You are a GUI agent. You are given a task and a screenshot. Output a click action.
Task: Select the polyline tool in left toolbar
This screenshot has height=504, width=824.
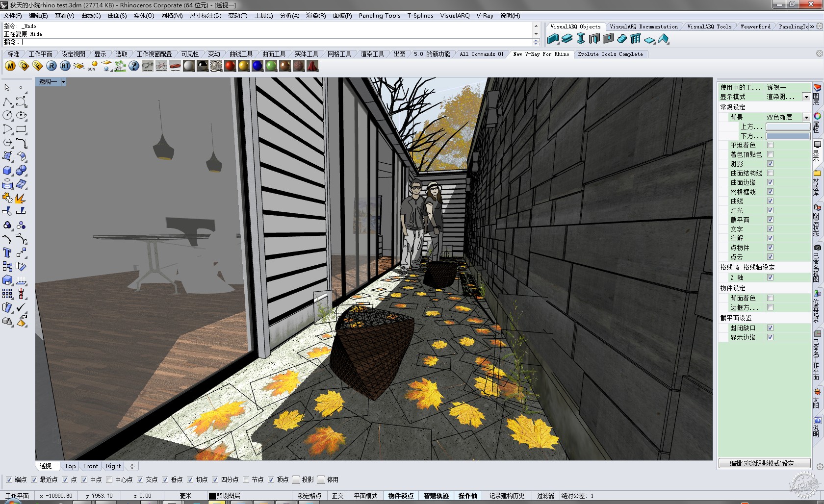[x=7, y=101]
